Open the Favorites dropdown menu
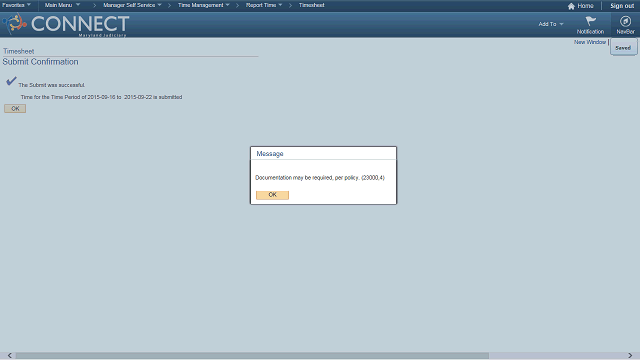Viewport: 640px width, 360px height. [16, 5]
